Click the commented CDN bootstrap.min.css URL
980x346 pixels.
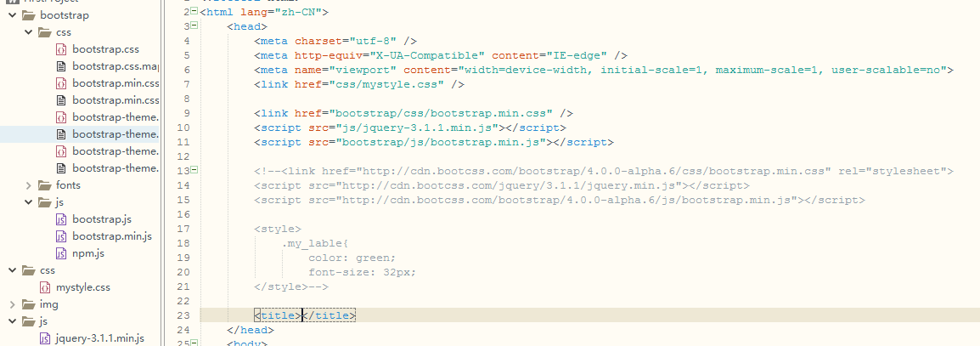[594, 171]
